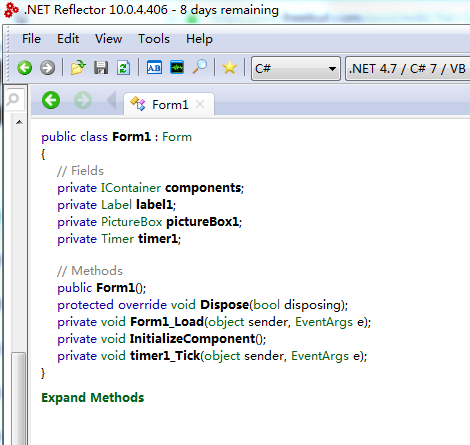Click the Form1 tab class icon
470x445 pixels.
tap(138, 104)
